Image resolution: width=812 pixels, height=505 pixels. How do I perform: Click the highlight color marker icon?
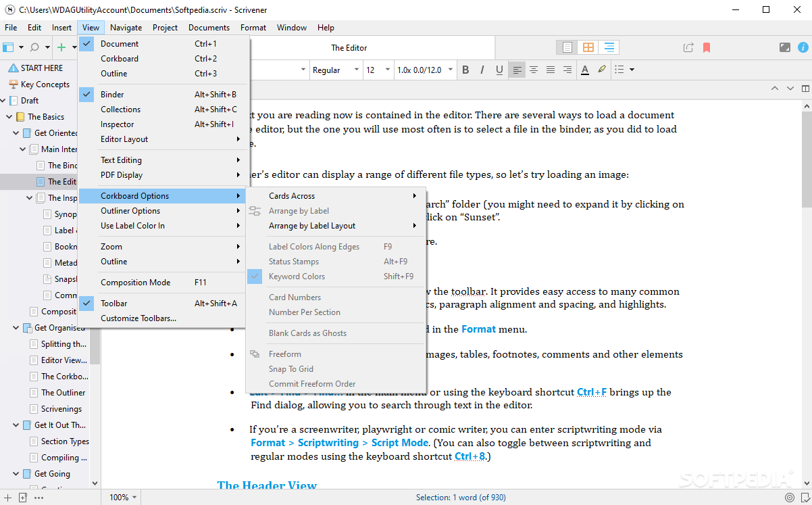(x=602, y=70)
